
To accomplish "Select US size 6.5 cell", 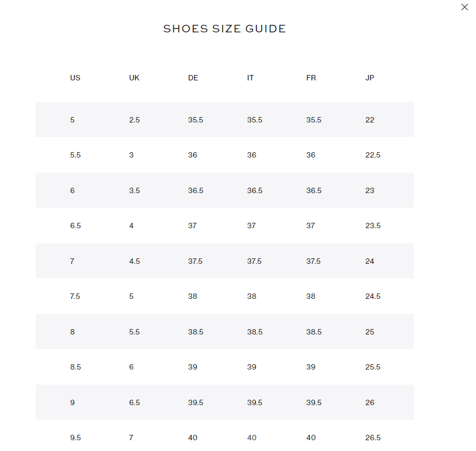I will tap(76, 225).
